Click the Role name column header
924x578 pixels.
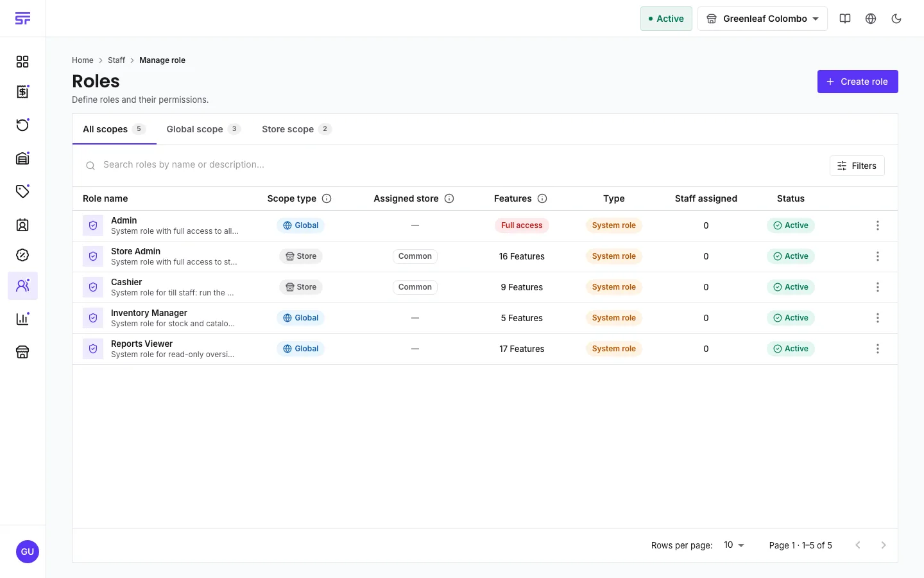point(105,198)
